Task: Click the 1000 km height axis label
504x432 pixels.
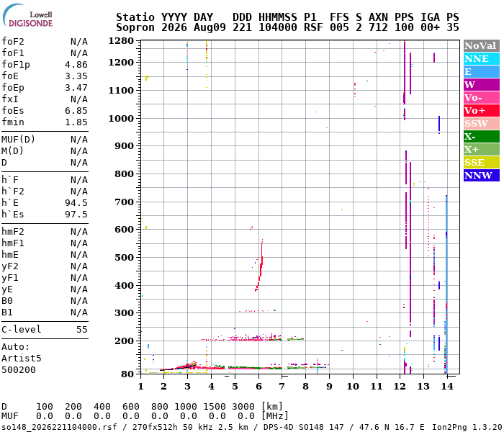Action: [121, 119]
